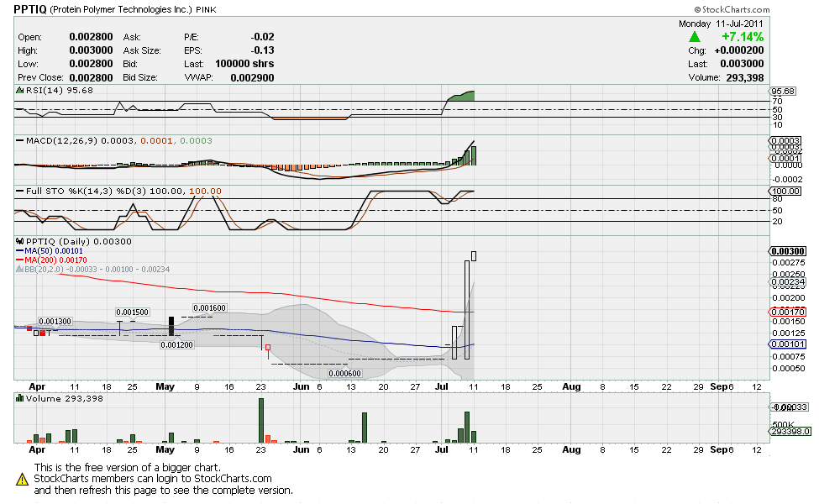Click the +7.14% percent change value
The width and height of the screenshot is (819, 504).
tap(743, 37)
